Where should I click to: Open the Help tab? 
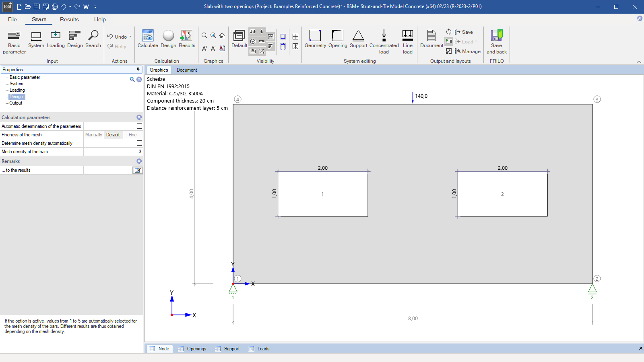click(x=100, y=19)
